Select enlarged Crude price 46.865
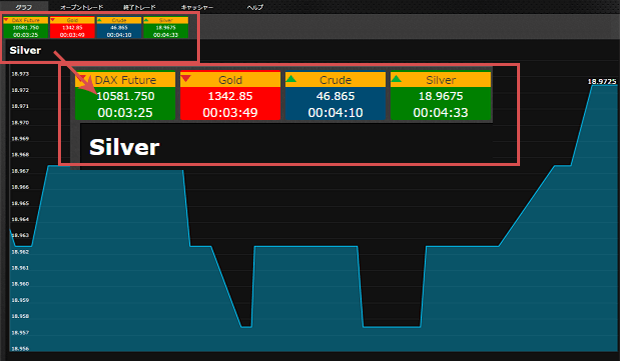The image size is (620, 361). pos(335,96)
